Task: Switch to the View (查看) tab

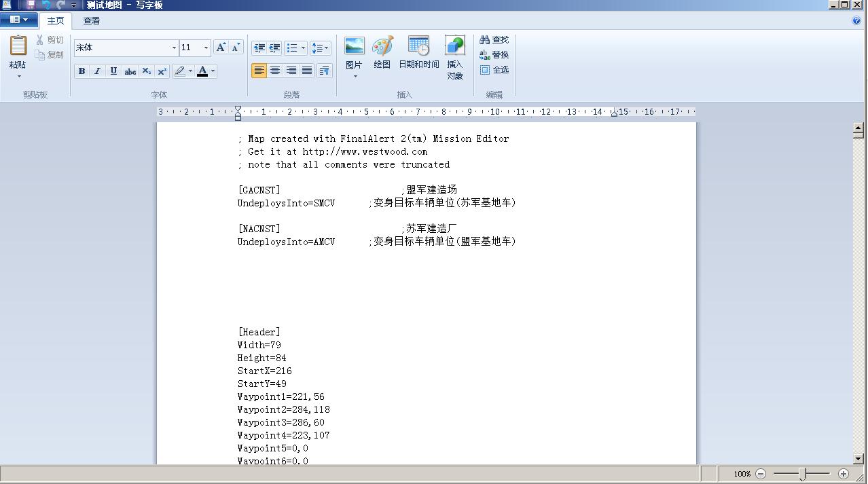Action: tap(92, 21)
